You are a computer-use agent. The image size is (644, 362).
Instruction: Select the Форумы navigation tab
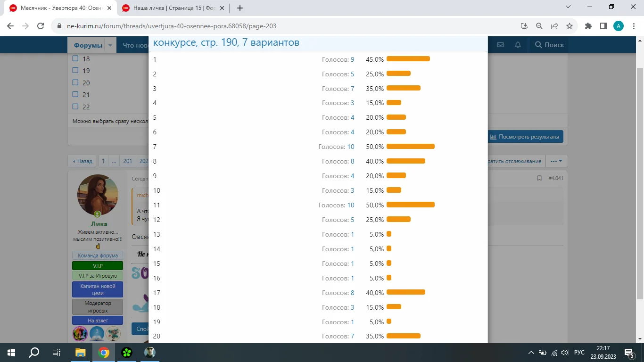coord(88,45)
